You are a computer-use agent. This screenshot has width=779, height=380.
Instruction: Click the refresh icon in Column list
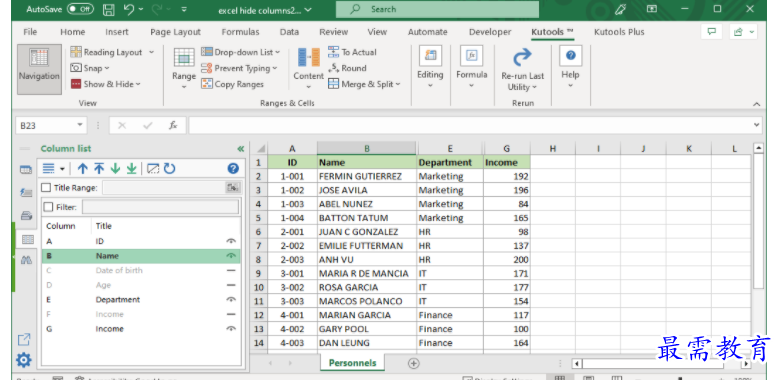169,169
